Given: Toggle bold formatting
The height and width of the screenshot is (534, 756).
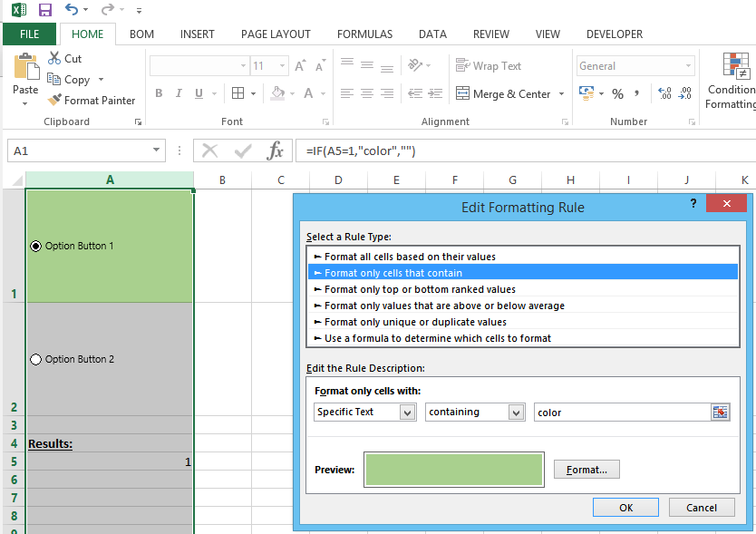Looking at the screenshot, I should 159,93.
